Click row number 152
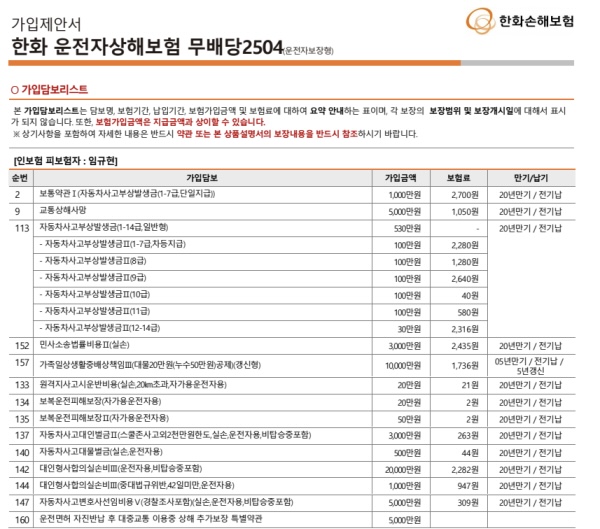Image resolution: width=600 pixels, height=529 pixels. point(22,346)
